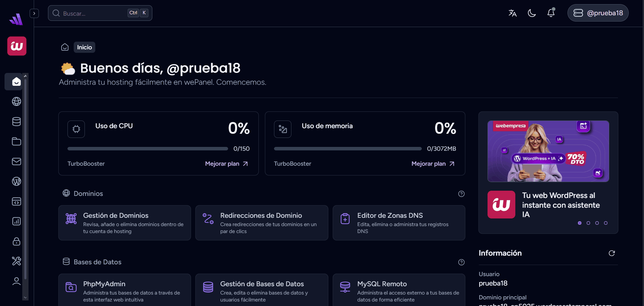Click the CPU usage progress bar
This screenshot has width=644, height=306.
point(147,149)
